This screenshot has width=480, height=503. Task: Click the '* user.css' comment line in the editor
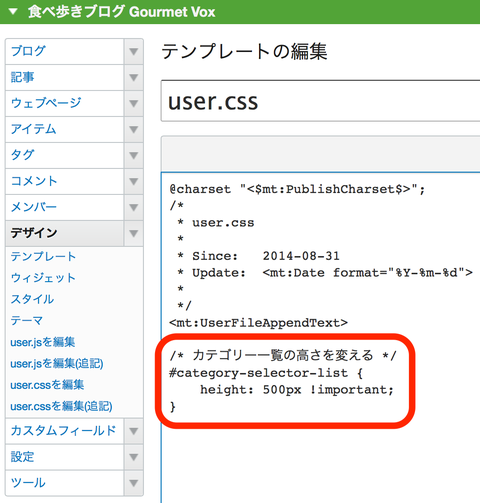pyautogui.click(x=216, y=223)
